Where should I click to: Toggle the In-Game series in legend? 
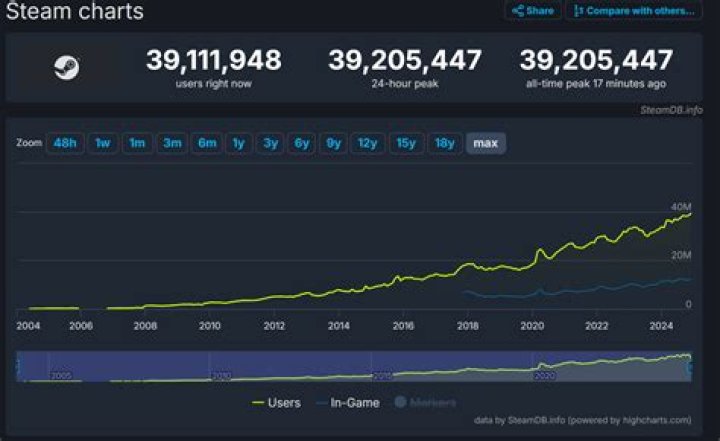[x=349, y=403]
